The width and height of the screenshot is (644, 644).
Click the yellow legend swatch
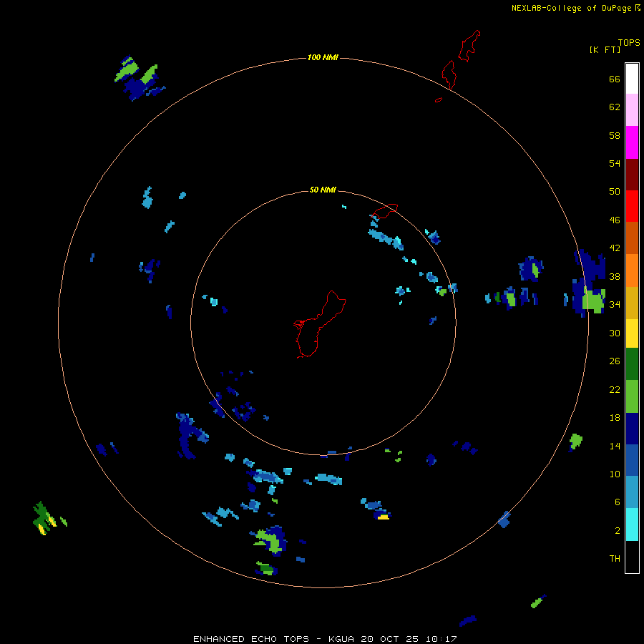coord(632,333)
